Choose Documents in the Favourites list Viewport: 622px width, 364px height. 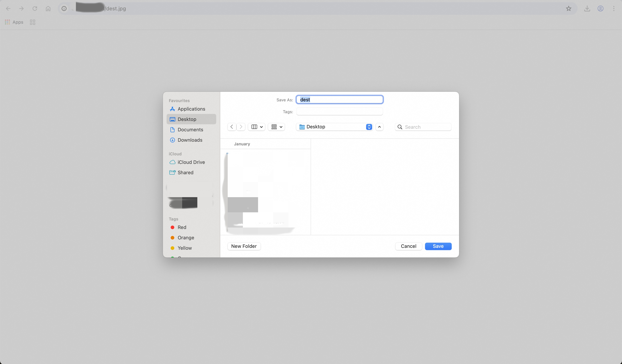pos(190,130)
